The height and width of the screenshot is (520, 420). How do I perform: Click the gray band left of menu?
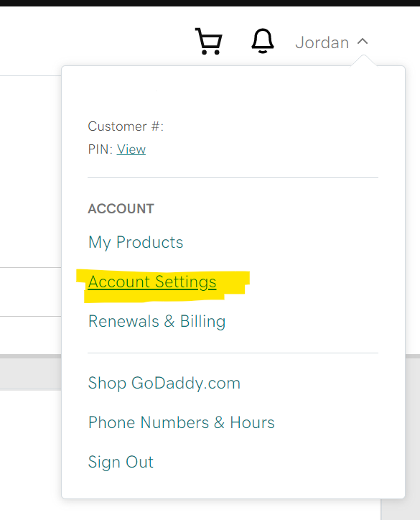coord(30,371)
